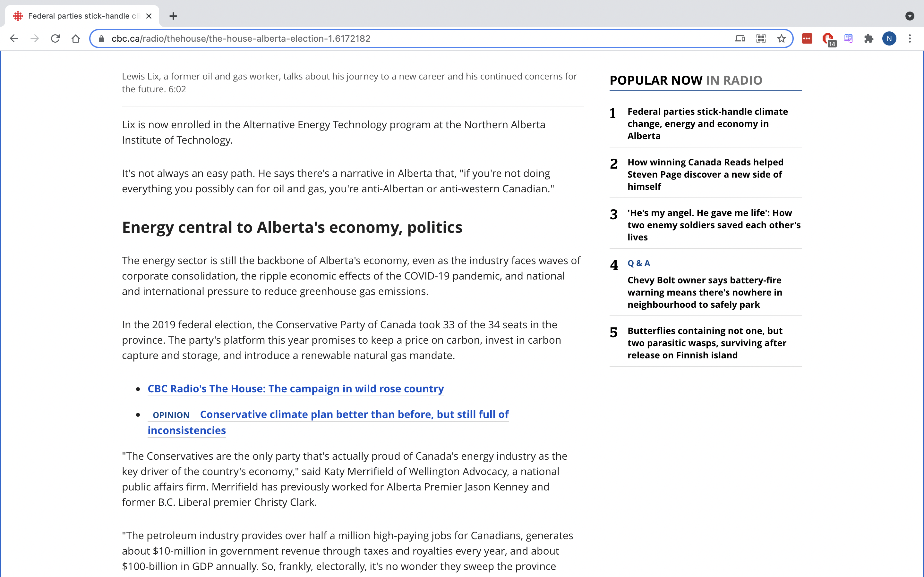The height and width of the screenshot is (577, 924).
Task: Open the tab search dropdown arrow
Action: [x=910, y=16]
